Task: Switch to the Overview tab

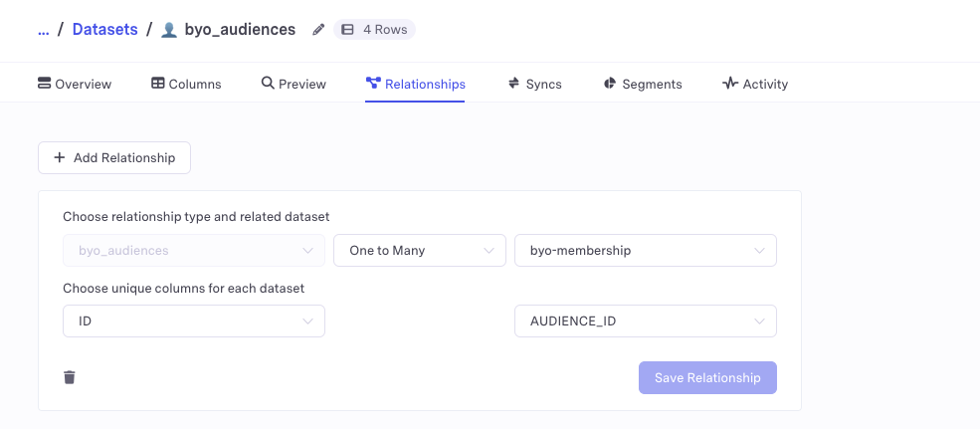Action: (75, 85)
